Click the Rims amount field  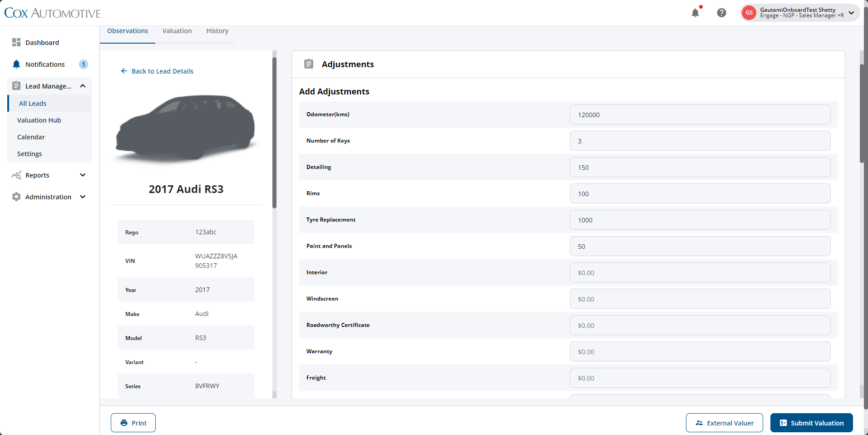coord(700,193)
